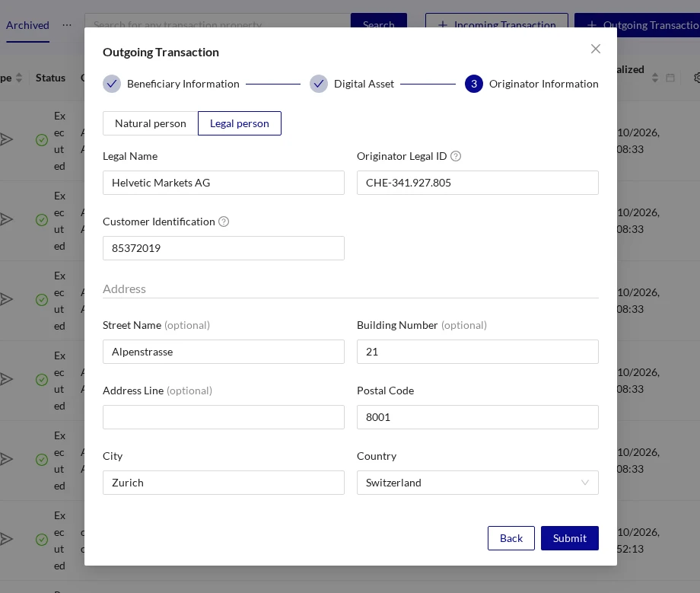Click the Status column header
Image resolution: width=700 pixels, height=593 pixels.
[50, 78]
